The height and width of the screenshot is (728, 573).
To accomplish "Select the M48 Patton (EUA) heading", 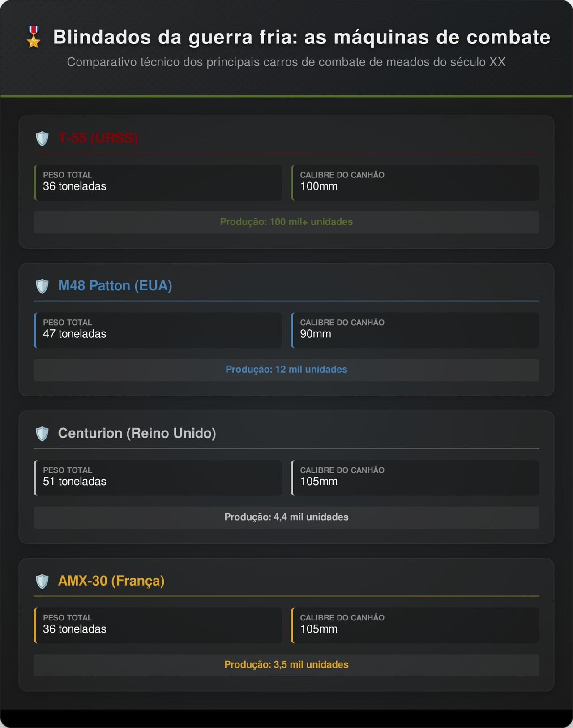I will pyautogui.click(x=115, y=286).
